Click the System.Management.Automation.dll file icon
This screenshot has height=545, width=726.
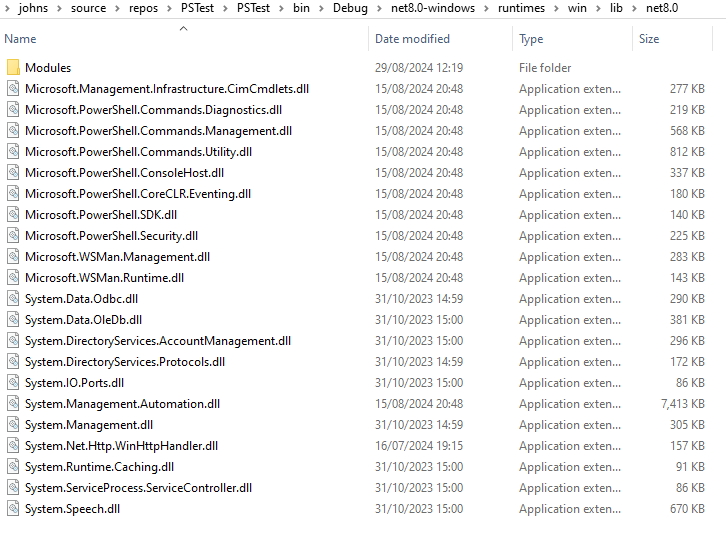(x=13, y=403)
